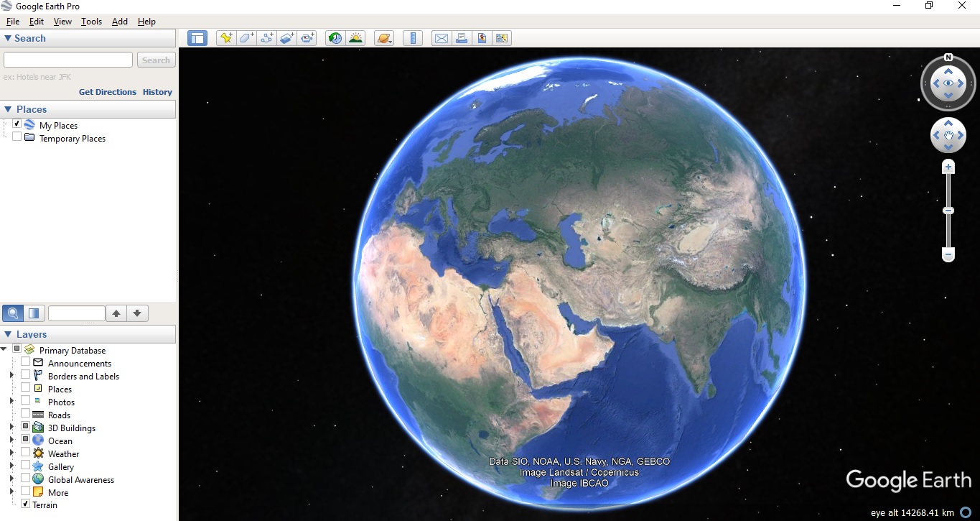Open the Add Path tool
Screen dimensions: 980x521
[x=266, y=37]
